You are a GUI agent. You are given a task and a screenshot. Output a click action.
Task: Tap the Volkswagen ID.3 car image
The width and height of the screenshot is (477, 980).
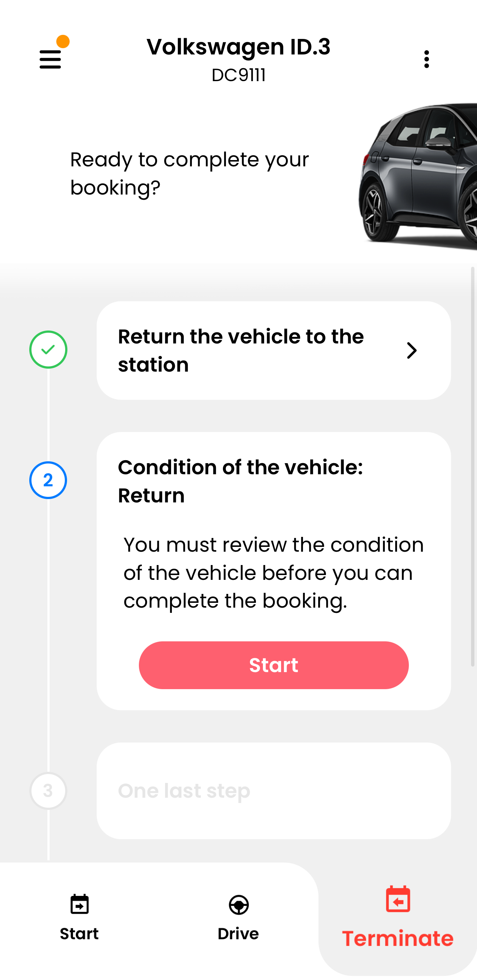(417, 176)
